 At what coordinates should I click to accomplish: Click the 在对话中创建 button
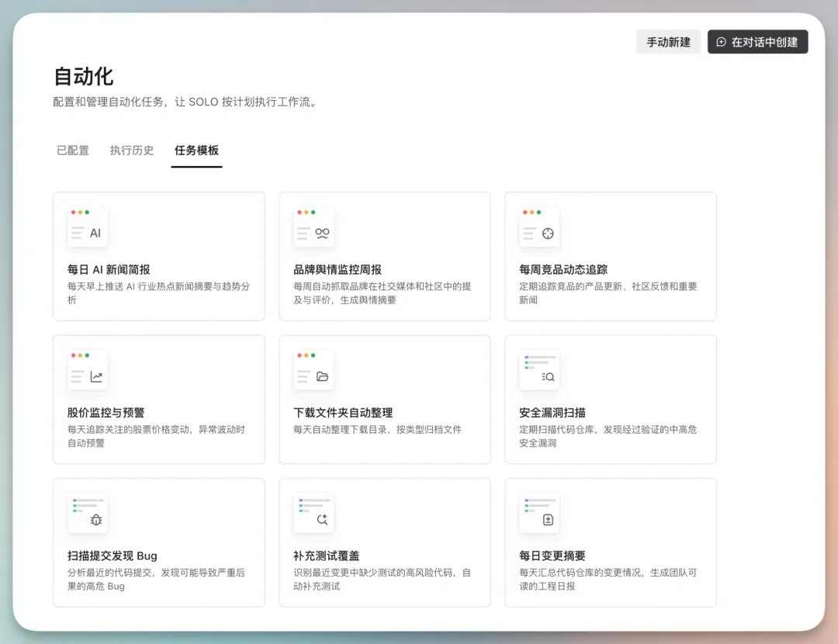[x=758, y=42]
